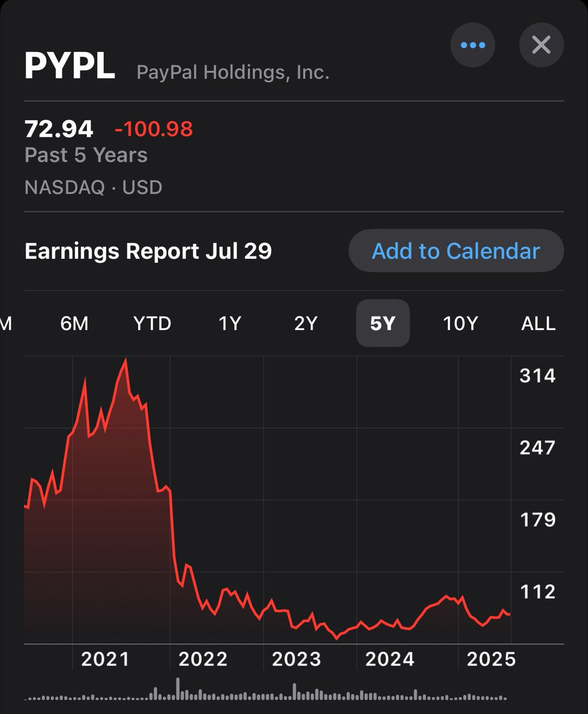Tap the 72.94 current price
Screen dimensions: 588x714
tap(59, 129)
